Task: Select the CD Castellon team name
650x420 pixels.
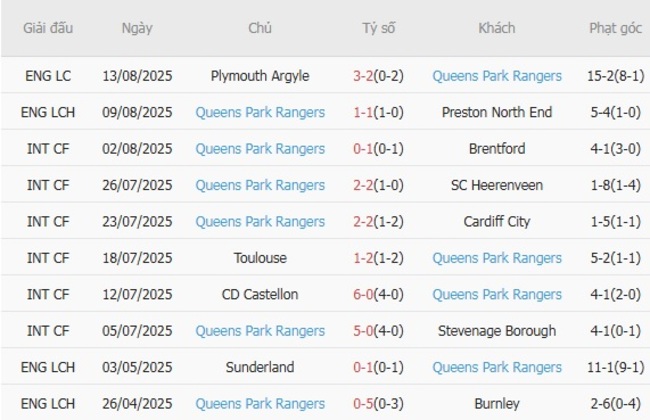Action: click(x=260, y=294)
